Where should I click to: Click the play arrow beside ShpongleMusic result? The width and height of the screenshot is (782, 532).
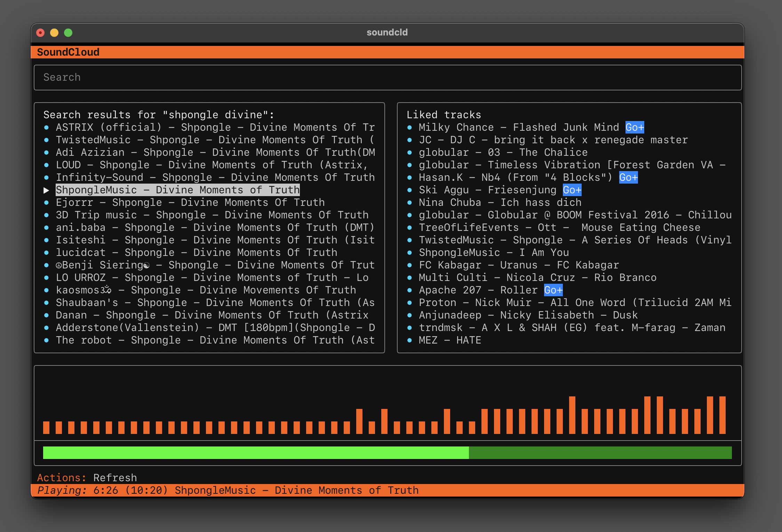(x=46, y=190)
